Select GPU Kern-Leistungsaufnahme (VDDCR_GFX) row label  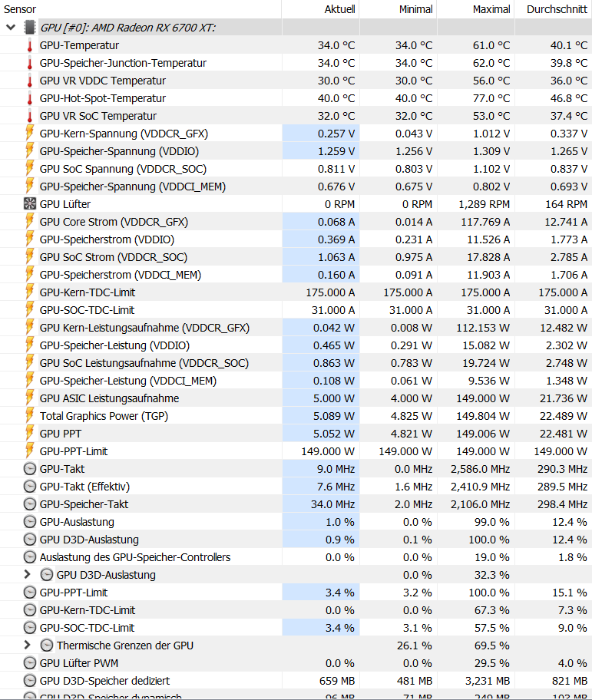pos(144,328)
